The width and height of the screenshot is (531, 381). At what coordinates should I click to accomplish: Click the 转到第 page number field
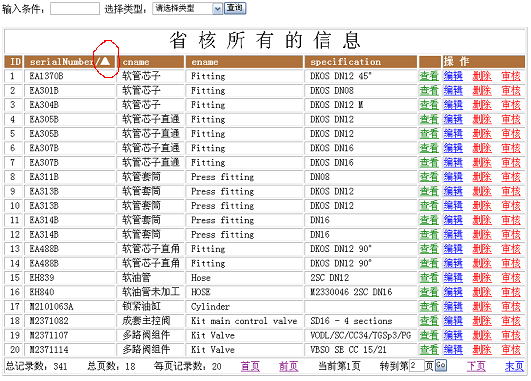click(417, 365)
